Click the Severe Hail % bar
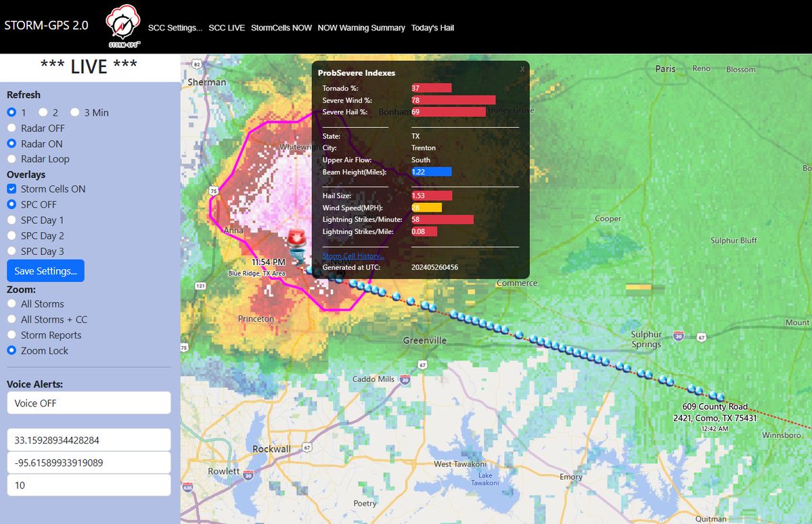Image resolution: width=812 pixels, height=524 pixels. tap(449, 112)
